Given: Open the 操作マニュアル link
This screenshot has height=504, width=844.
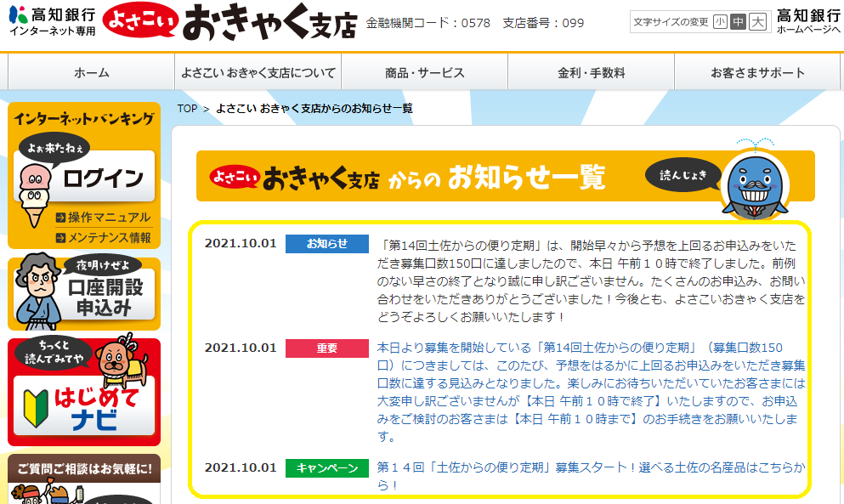Looking at the screenshot, I should [110, 218].
